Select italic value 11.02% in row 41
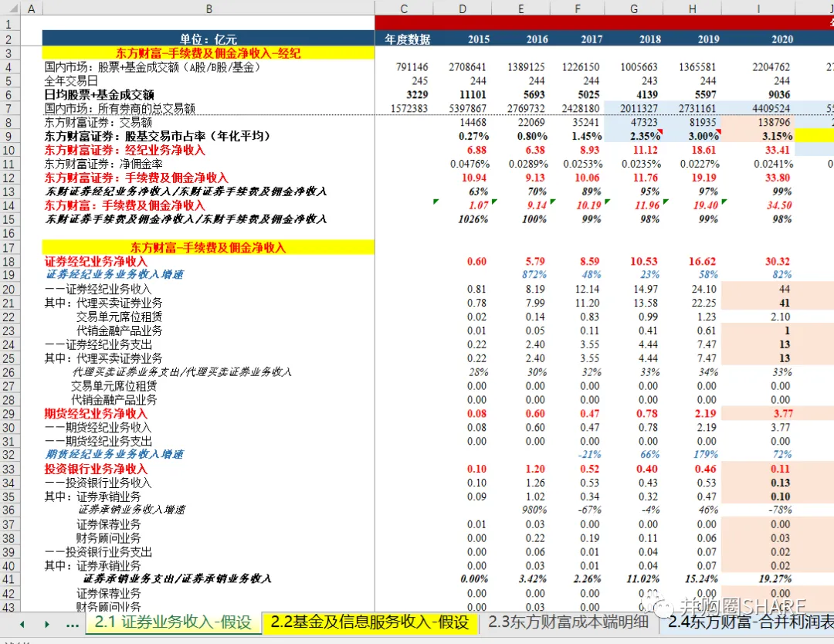The width and height of the screenshot is (834, 644). [642, 578]
